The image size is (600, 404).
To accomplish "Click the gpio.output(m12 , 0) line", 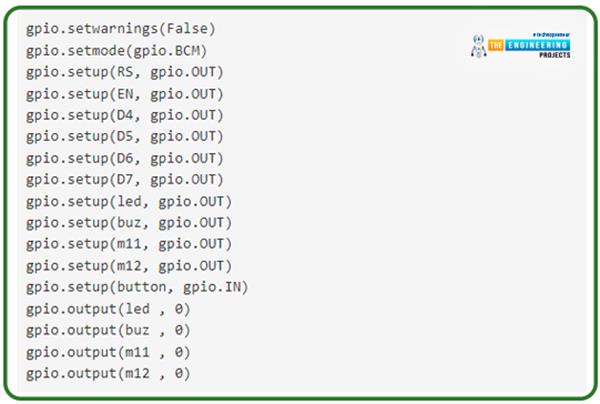I will pyautogui.click(x=108, y=374).
